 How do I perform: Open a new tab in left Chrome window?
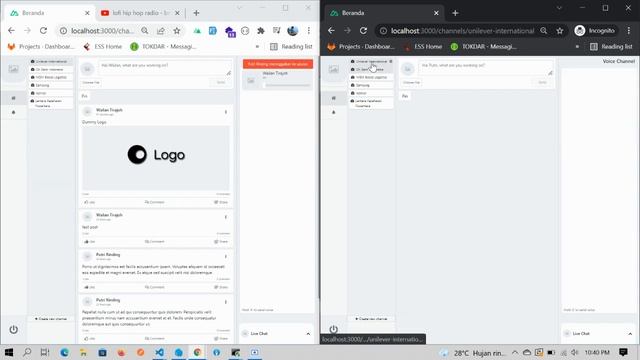pyautogui.click(x=196, y=13)
